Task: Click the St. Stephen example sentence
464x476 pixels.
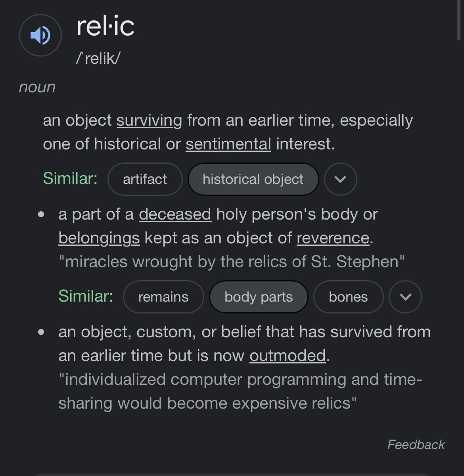Action: (x=232, y=262)
